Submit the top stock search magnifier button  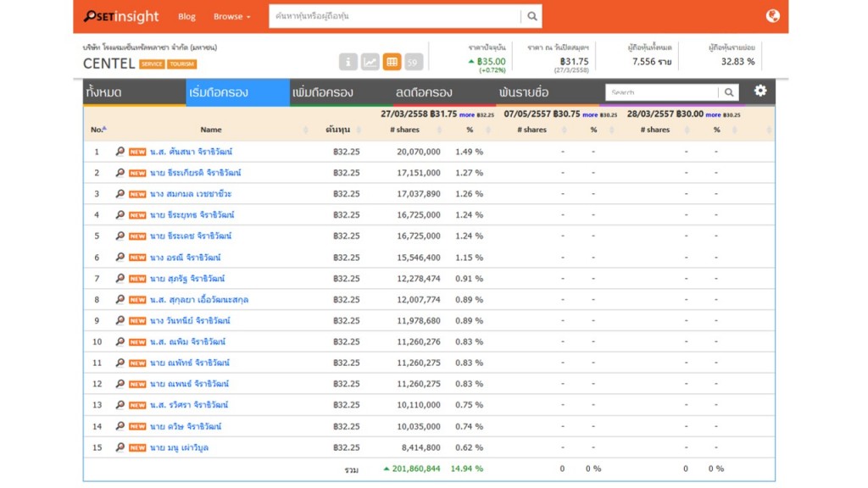[532, 17]
